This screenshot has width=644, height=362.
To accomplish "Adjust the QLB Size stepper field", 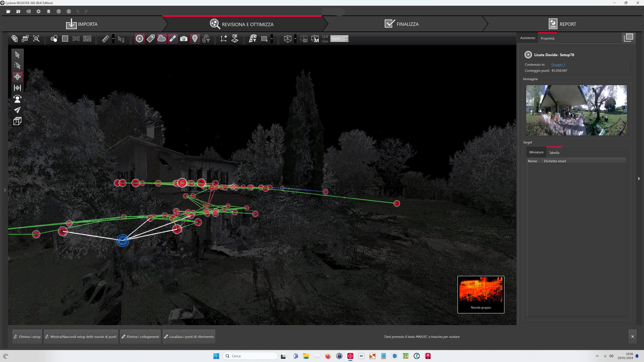I will click(339, 39).
